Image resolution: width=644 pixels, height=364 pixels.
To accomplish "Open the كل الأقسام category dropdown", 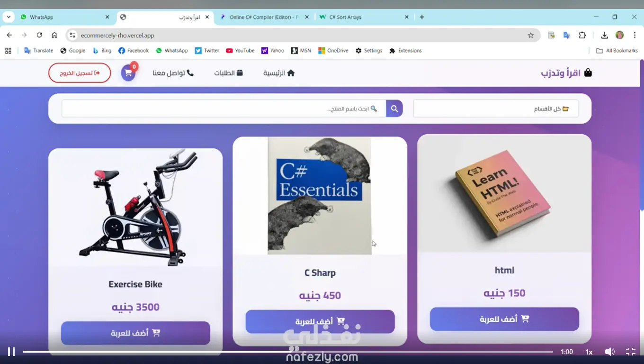I will click(x=496, y=109).
